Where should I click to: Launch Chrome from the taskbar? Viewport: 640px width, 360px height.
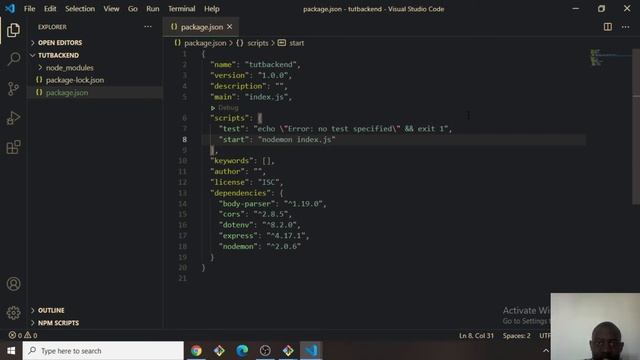click(x=196, y=351)
